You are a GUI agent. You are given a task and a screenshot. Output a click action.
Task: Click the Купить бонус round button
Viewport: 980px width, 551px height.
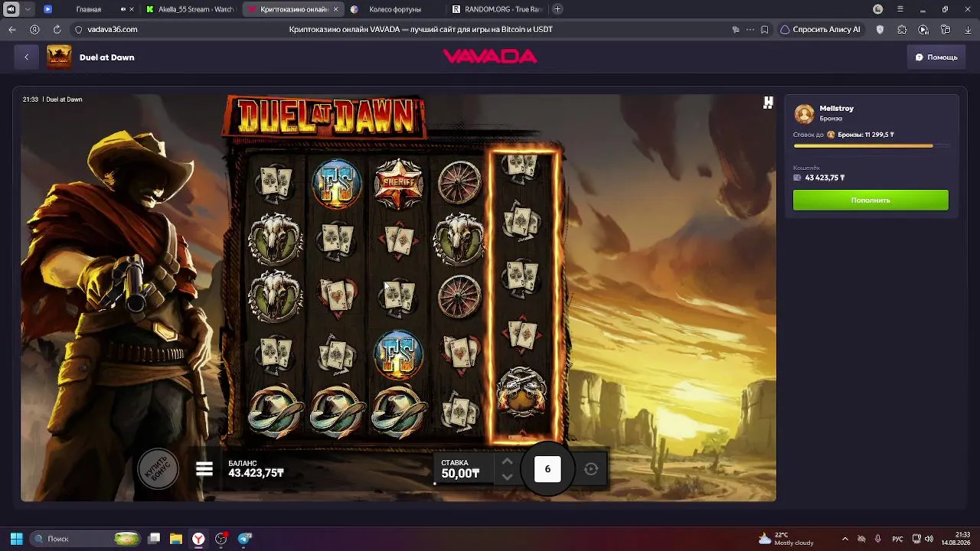pyautogui.click(x=158, y=468)
